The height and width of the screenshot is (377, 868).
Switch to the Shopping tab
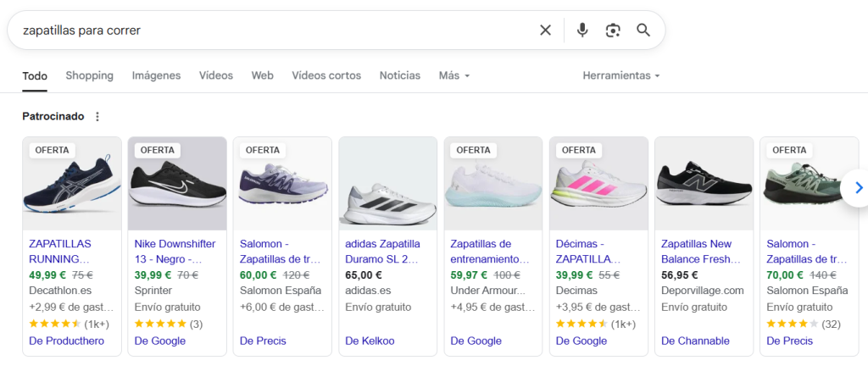pyautogui.click(x=89, y=75)
